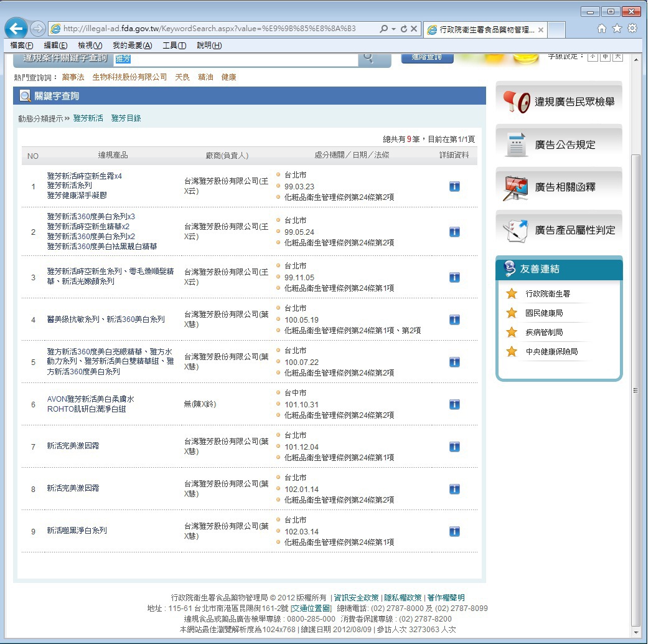656x644 pixels.
Task: Open the 檔案(F) menu
Action: pos(22,45)
